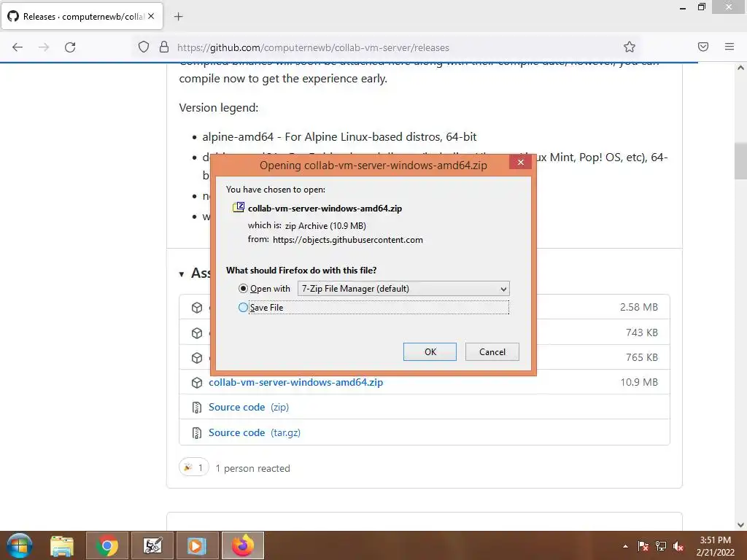The width and height of the screenshot is (747, 560).
Task: Click the alpine-amd64 legend line
Action: coord(339,137)
